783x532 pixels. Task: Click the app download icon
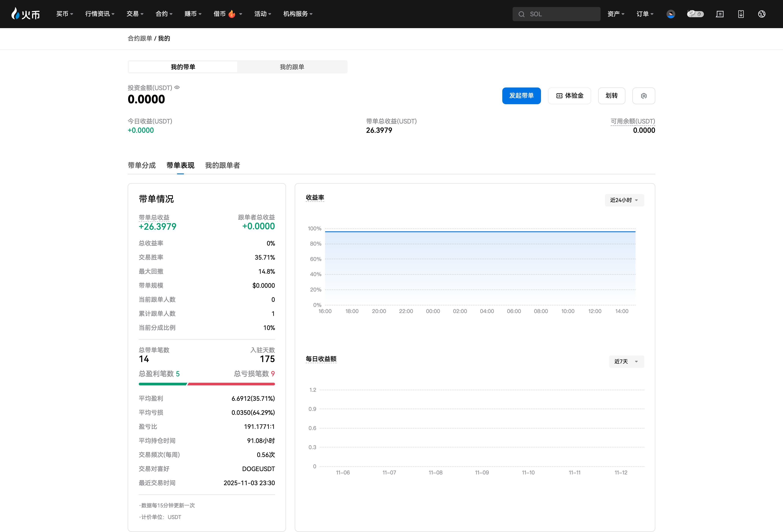[x=741, y=14]
